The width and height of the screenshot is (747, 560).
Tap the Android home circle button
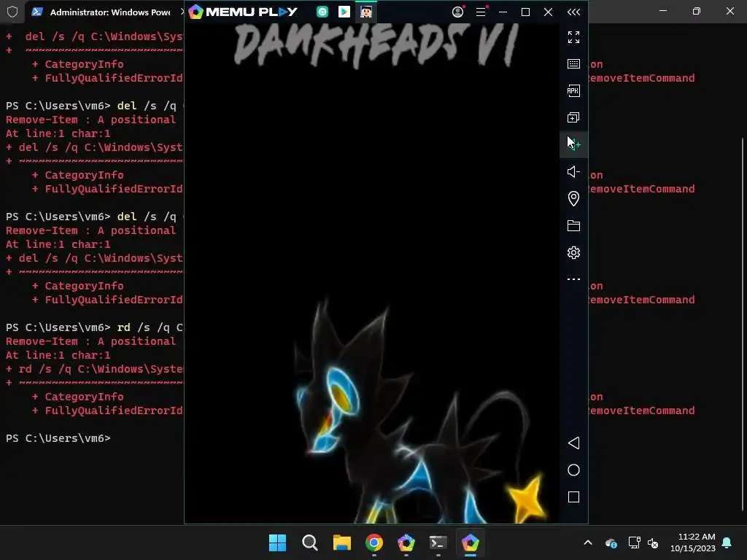pos(573,470)
